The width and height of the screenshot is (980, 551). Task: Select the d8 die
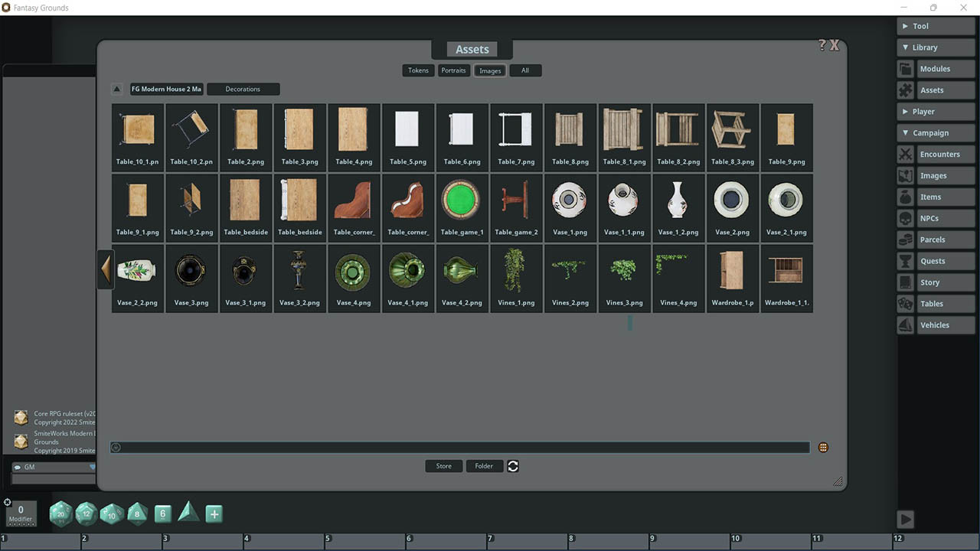click(x=137, y=514)
